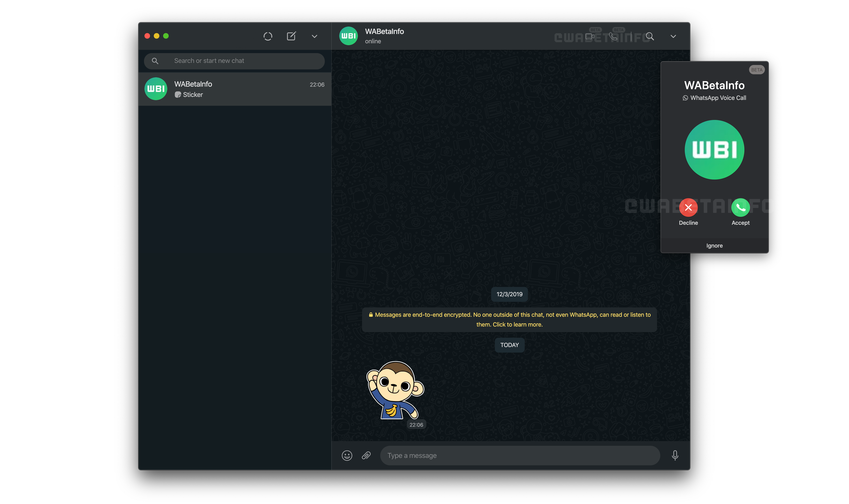Start a voice call from chat header
The width and height of the screenshot is (849, 504).
point(613,36)
